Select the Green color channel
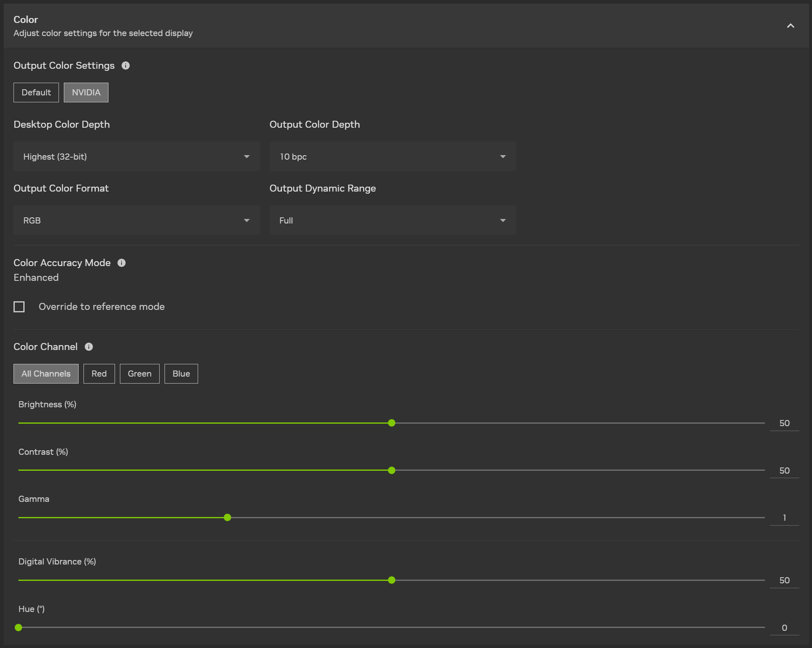The width and height of the screenshot is (812, 648). (x=140, y=374)
